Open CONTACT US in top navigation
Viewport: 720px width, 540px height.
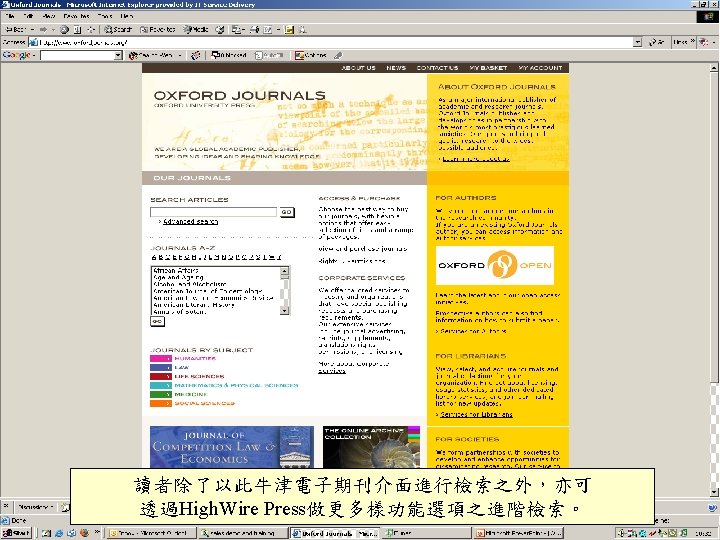(437, 68)
